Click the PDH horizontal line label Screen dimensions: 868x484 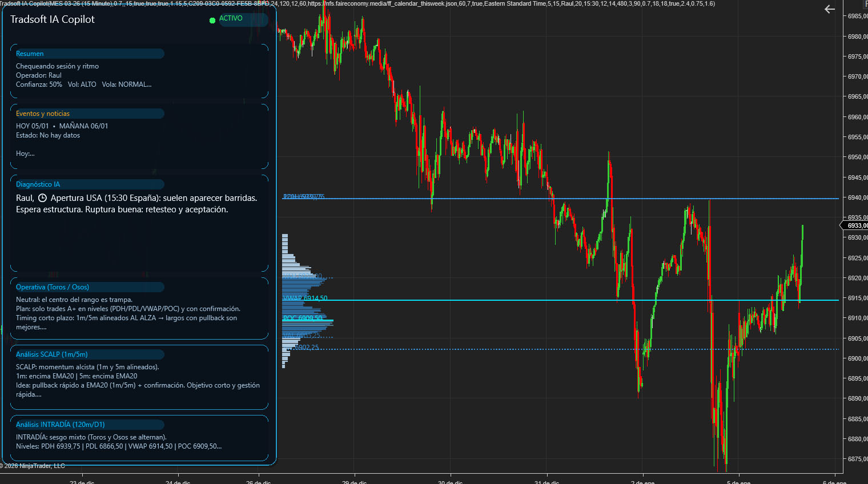click(304, 197)
